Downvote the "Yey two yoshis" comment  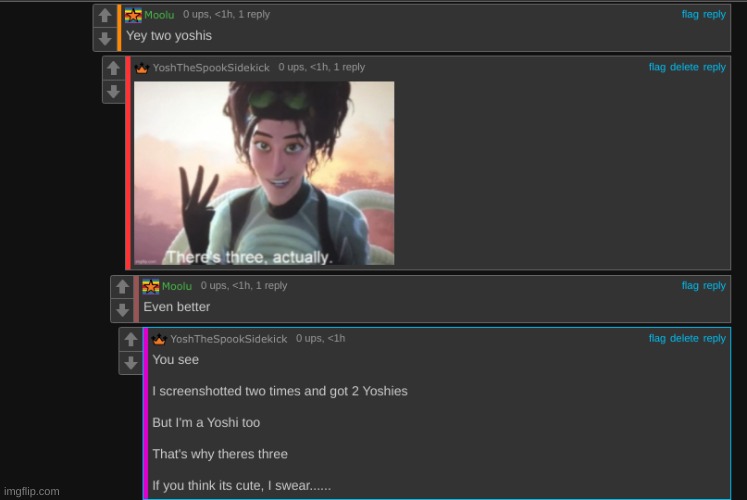[105, 39]
